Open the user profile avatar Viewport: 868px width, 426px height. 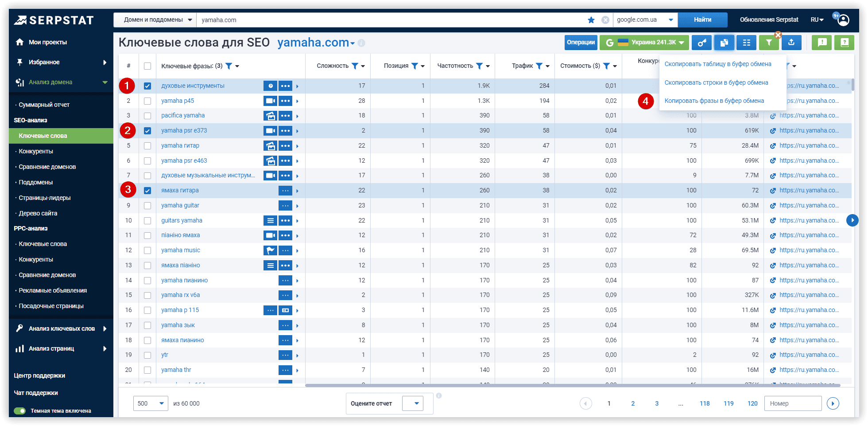[x=843, y=20]
